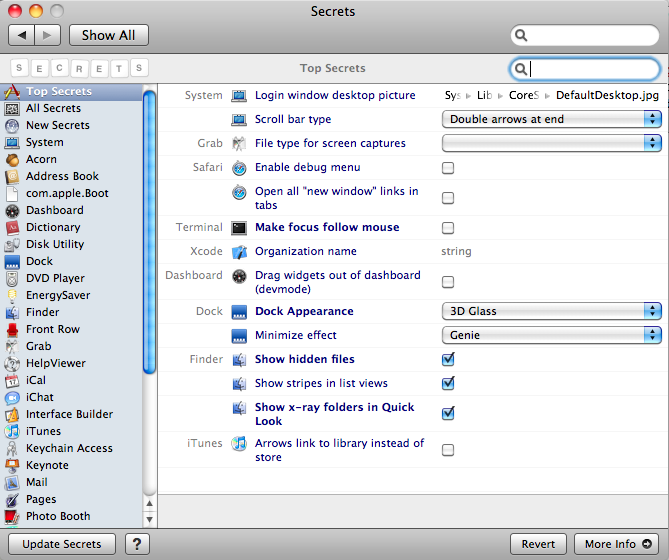Viewport: 669px width, 560px height.
Task: Go back with left arrow button
Action: tap(21, 35)
